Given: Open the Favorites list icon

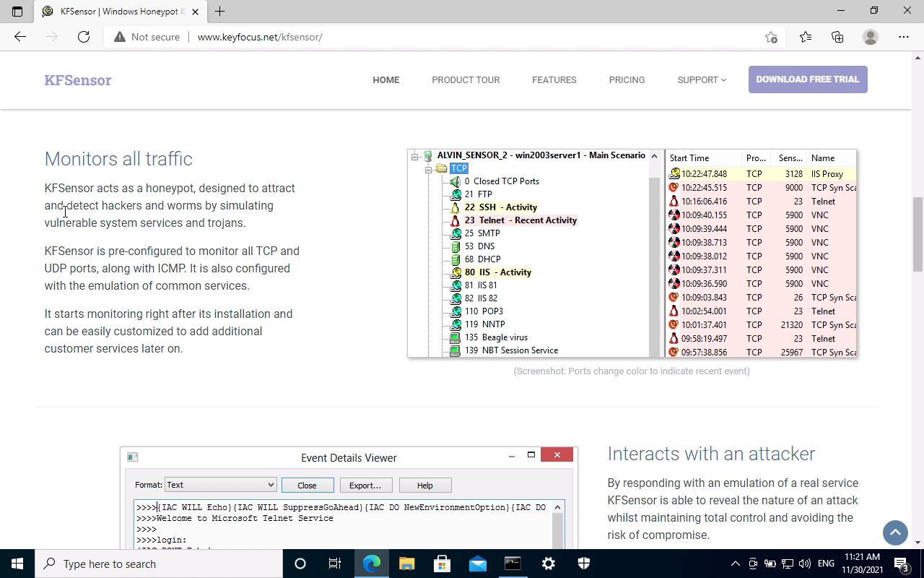Looking at the screenshot, I should coord(806,37).
